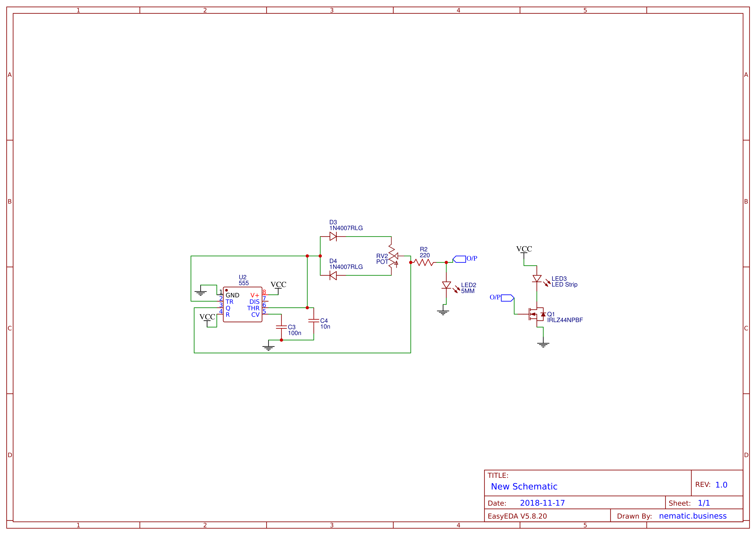
Task: Select the D3 diode symbol
Action: [x=333, y=236]
